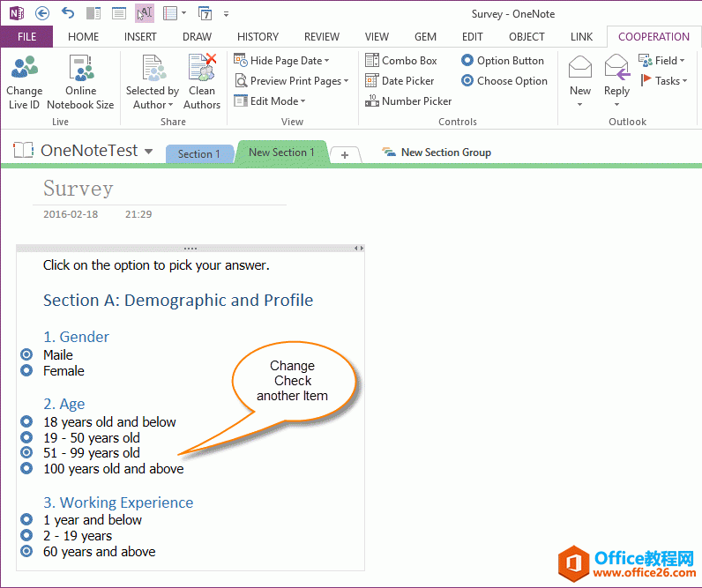This screenshot has width=702, height=588.
Task: Insert a Combo Box control
Action: (400, 61)
